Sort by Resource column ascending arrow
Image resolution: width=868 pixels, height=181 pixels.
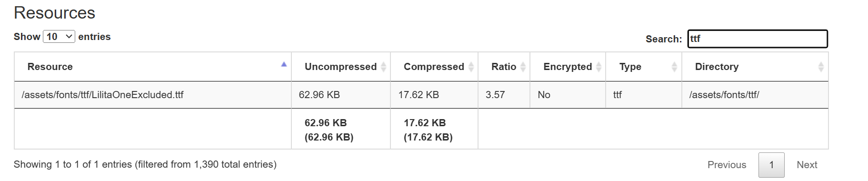(284, 64)
